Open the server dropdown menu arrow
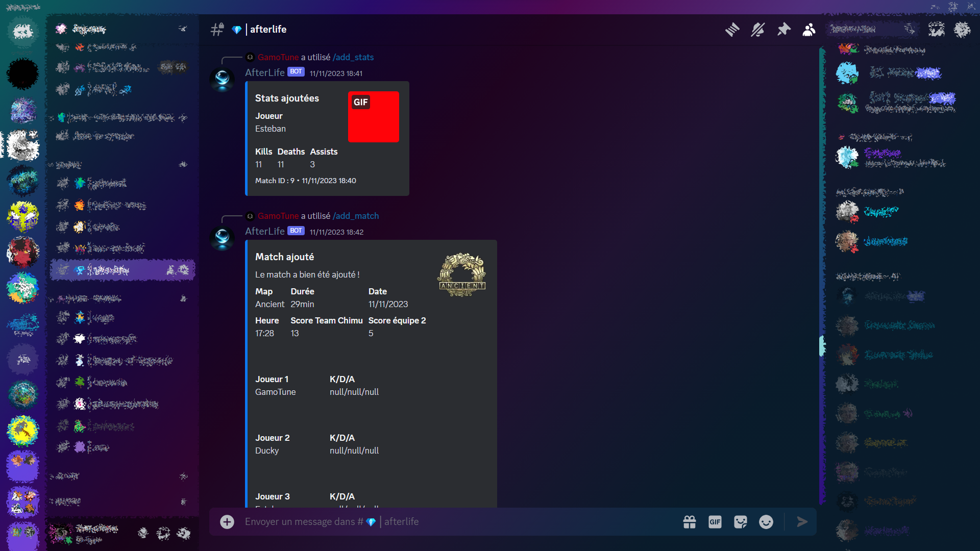Screen dimensions: 980x551 pyautogui.click(x=183, y=29)
